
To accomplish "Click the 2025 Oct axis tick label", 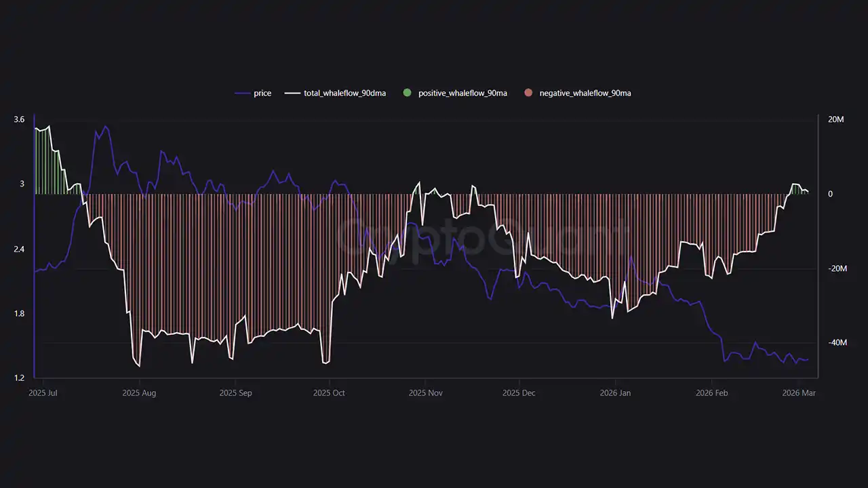I will 329,393.
